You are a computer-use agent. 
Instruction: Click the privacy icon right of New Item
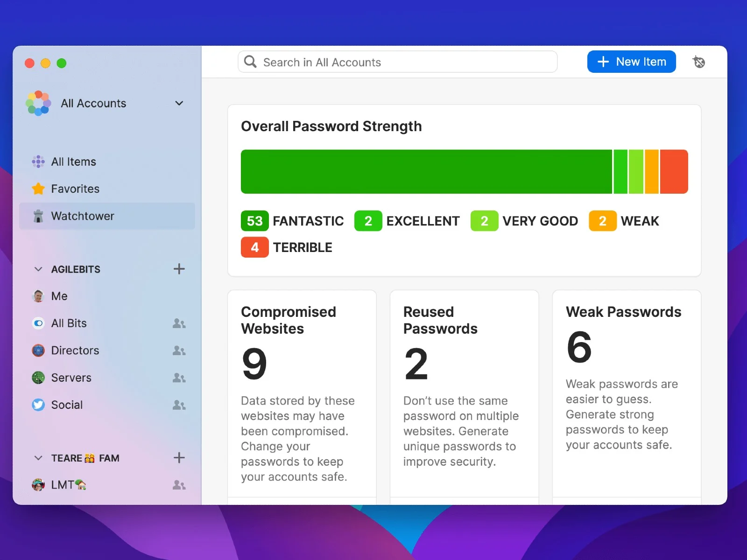(699, 62)
